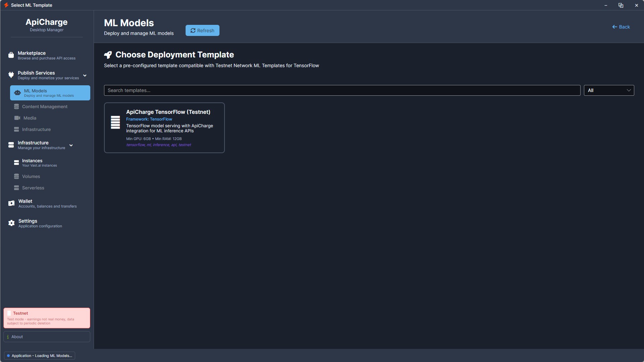Select Serverless in the sidebar
Image resolution: width=644 pixels, height=362 pixels.
click(33, 188)
